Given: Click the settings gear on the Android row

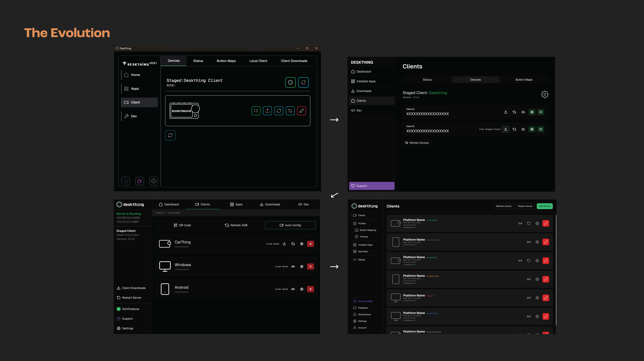Looking at the screenshot, I should [302, 289].
